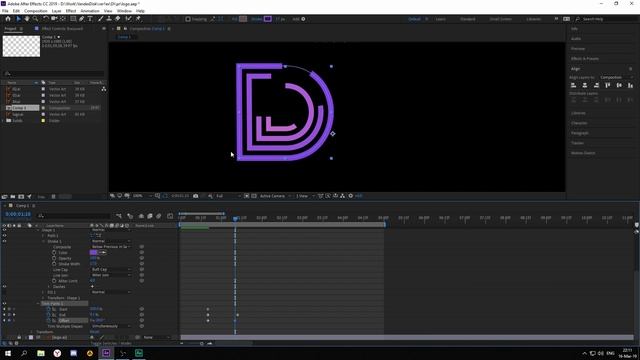The image size is (640, 360).
Task: Open the Paragraph panel
Action: tap(580, 133)
